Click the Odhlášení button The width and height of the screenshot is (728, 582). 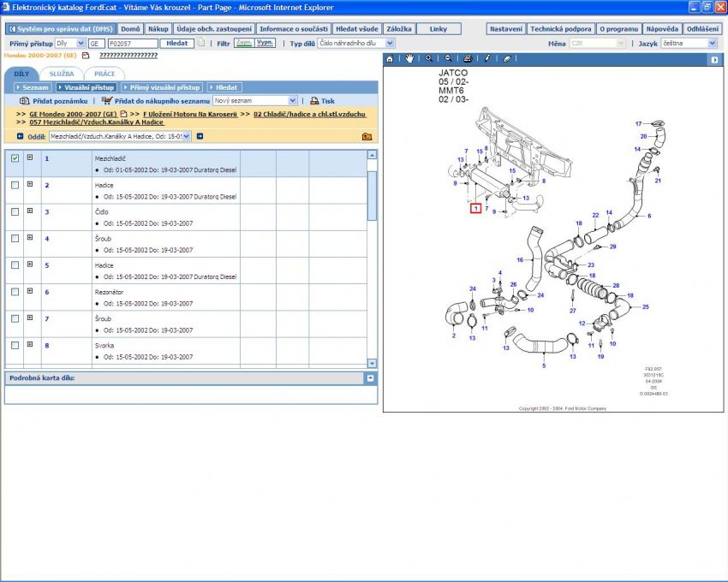click(x=702, y=29)
